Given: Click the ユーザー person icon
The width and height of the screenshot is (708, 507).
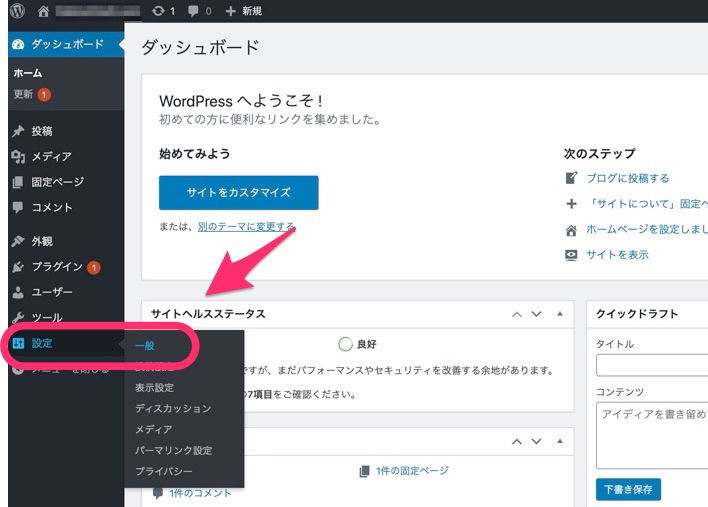Looking at the screenshot, I should click(18, 292).
